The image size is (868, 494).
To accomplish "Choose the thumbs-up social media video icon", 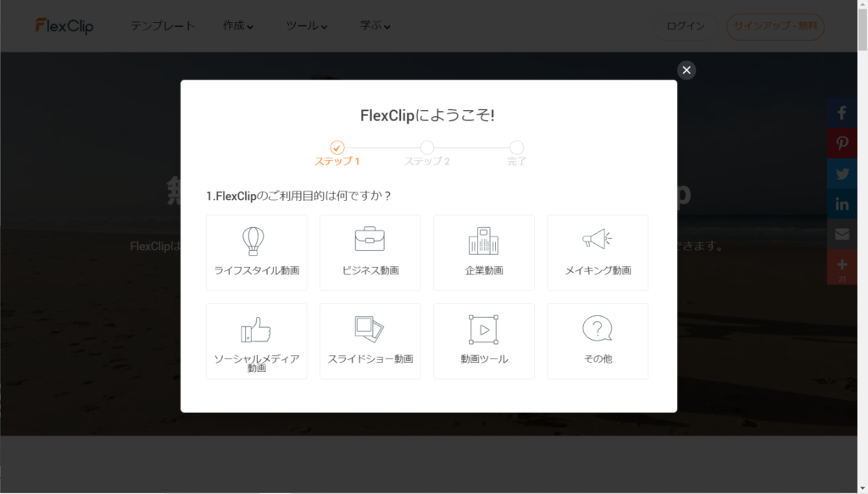I will point(256,330).
